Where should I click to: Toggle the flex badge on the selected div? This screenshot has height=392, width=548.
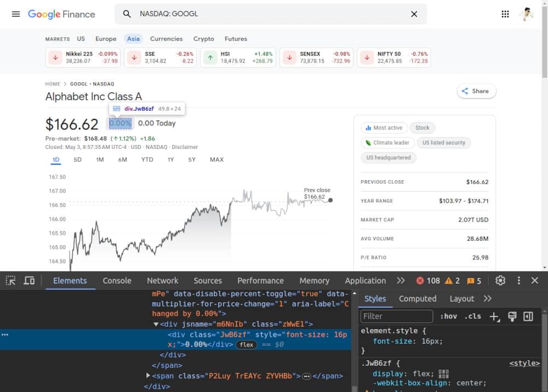246,344
